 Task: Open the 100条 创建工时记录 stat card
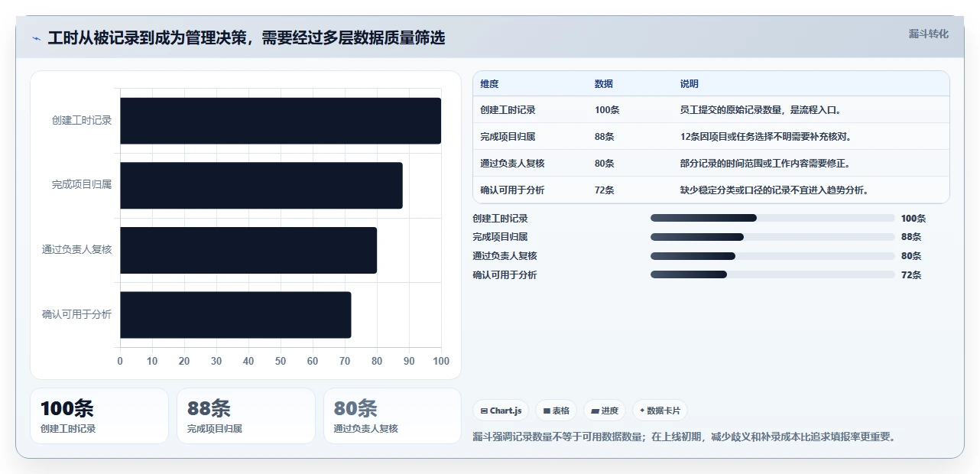[99, 416]
